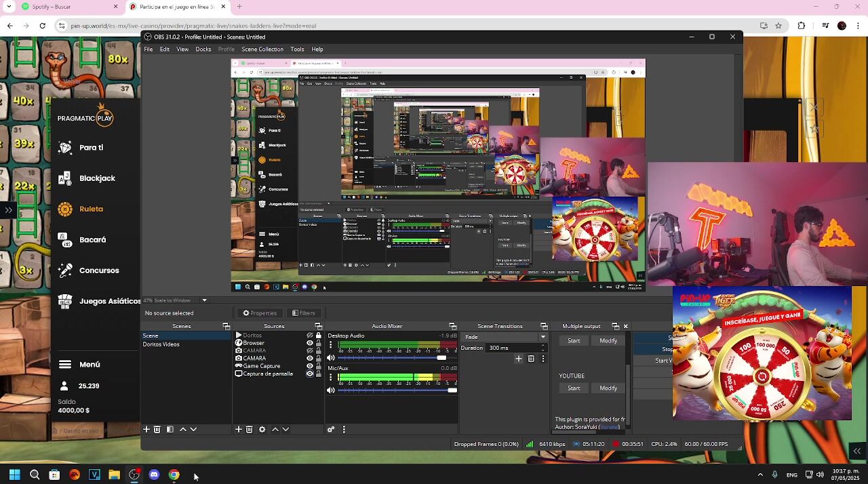This screenshot has width=868, height=484.
Task: Show the first CAMARA source
Action: pos(310,350)
